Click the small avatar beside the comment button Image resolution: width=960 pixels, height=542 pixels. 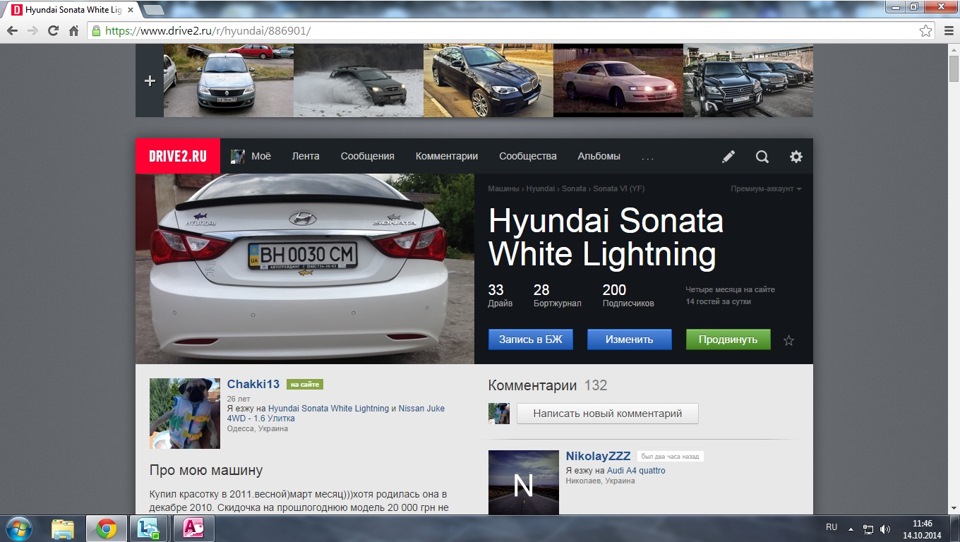pyautogui.click(x=499, y=413)
